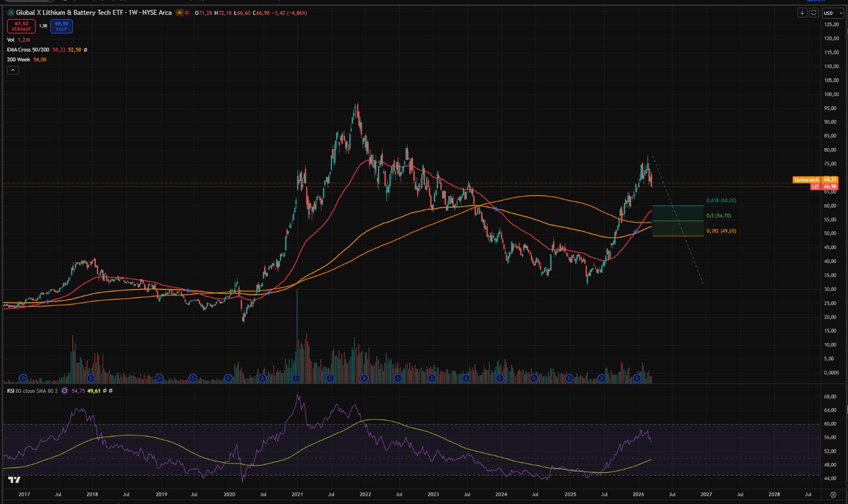Open the USD currency dropdown
Screen dimensions: 848x504
point(829,13)
